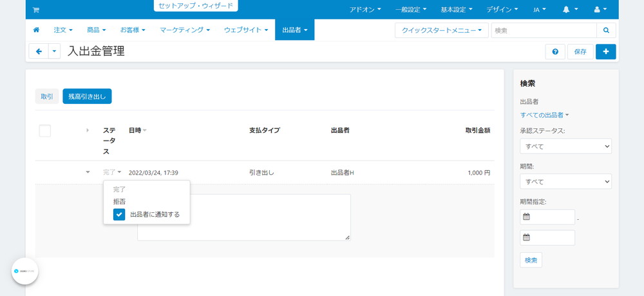Viewport: 644px width, 296px height.
Task: Open the 商品 menu
Action: pos(96,30)
